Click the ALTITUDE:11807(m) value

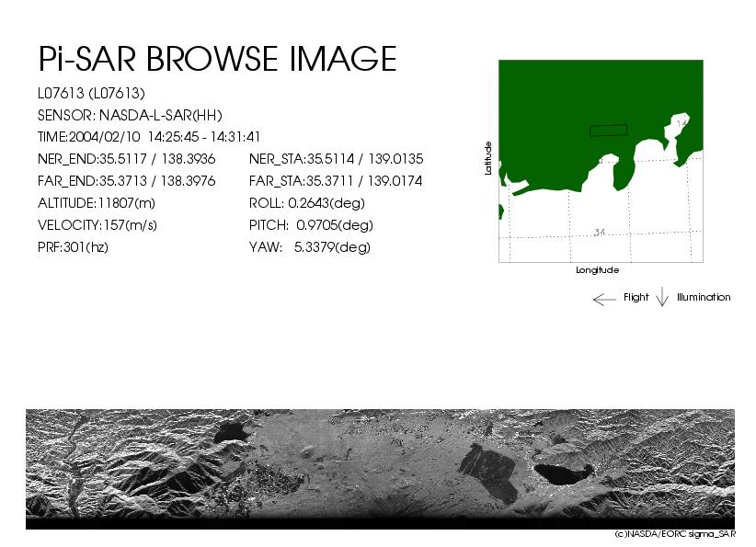97,203
